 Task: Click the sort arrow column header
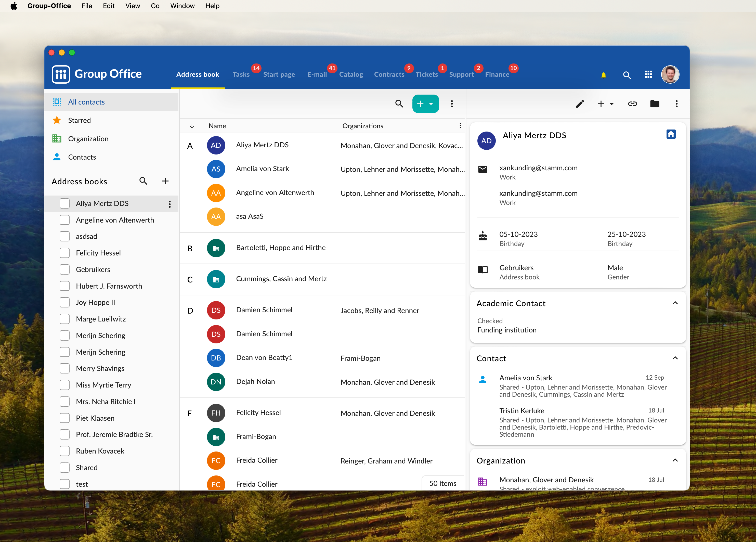192,126
